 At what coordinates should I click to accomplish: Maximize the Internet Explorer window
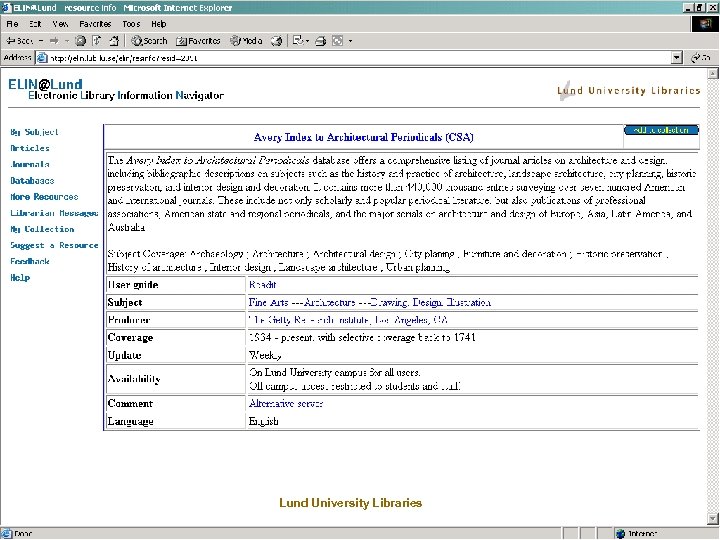coord(699,7)
